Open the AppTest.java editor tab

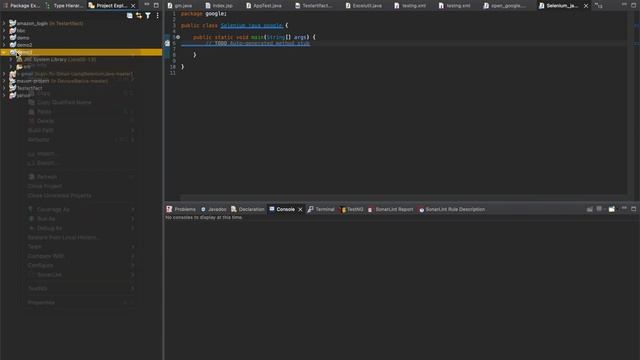[264, 6]
